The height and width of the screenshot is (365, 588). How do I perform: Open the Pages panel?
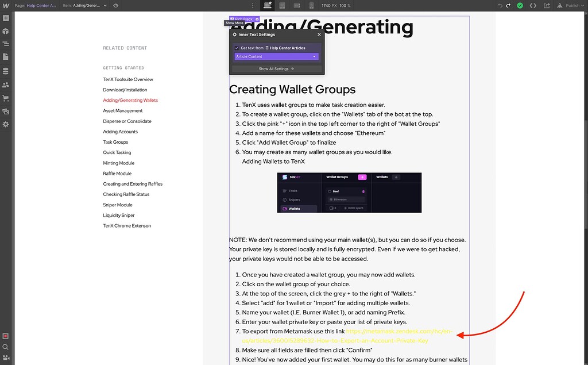tap(6, 56)
